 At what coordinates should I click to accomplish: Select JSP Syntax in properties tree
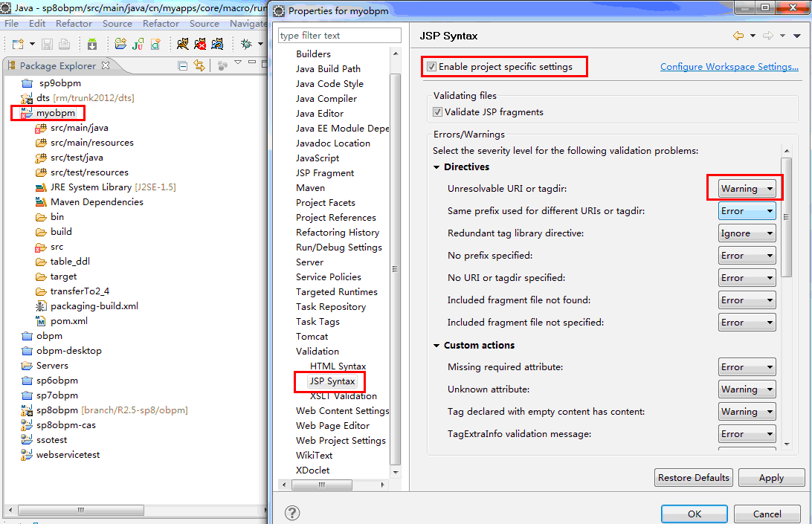[332, 381]
